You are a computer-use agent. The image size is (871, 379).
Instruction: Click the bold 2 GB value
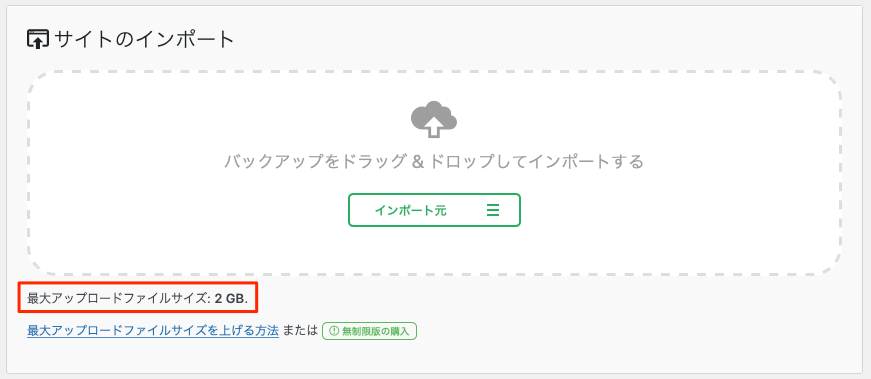click(230, 300)
